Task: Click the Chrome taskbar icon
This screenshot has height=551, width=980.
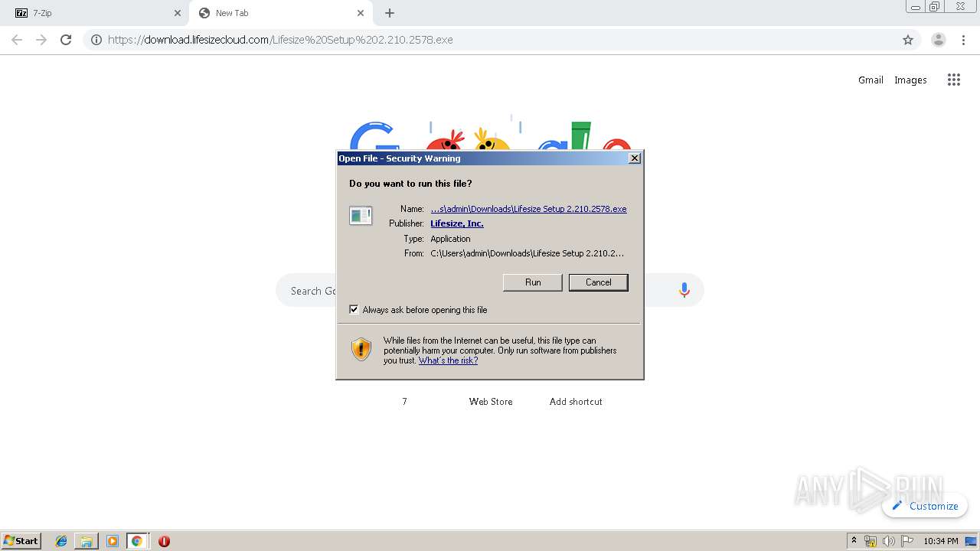Action: [x=137, y=541]
